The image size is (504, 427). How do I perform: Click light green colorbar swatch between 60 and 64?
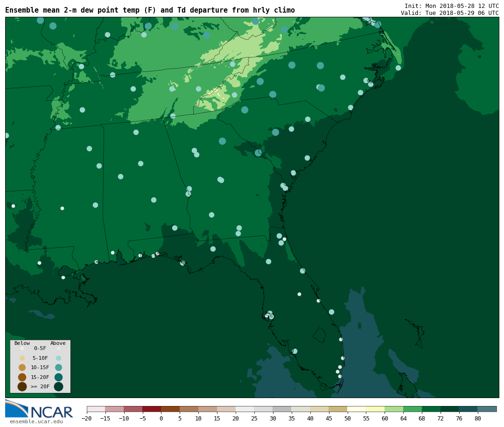[394, 409]
